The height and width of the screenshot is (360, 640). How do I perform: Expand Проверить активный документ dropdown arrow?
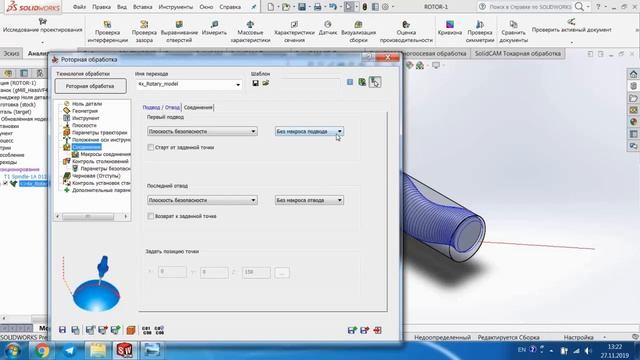[571, 42]
